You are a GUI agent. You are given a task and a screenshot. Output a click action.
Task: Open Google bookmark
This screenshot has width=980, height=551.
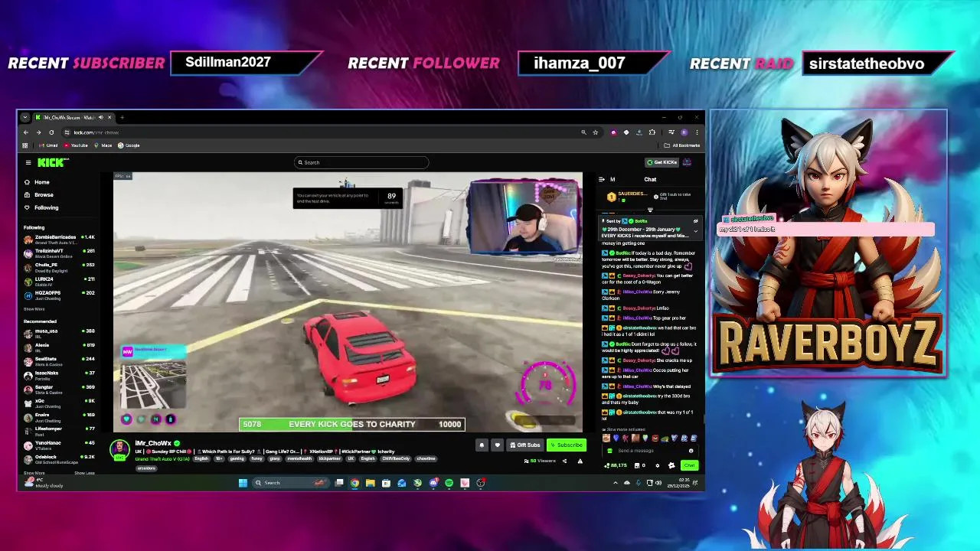[x=129, y=145]
